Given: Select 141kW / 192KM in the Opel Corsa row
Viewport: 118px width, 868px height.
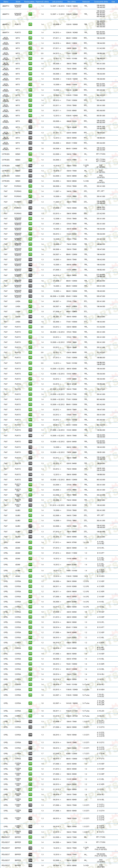Looking at the screenshot, I should pos(72,703).
